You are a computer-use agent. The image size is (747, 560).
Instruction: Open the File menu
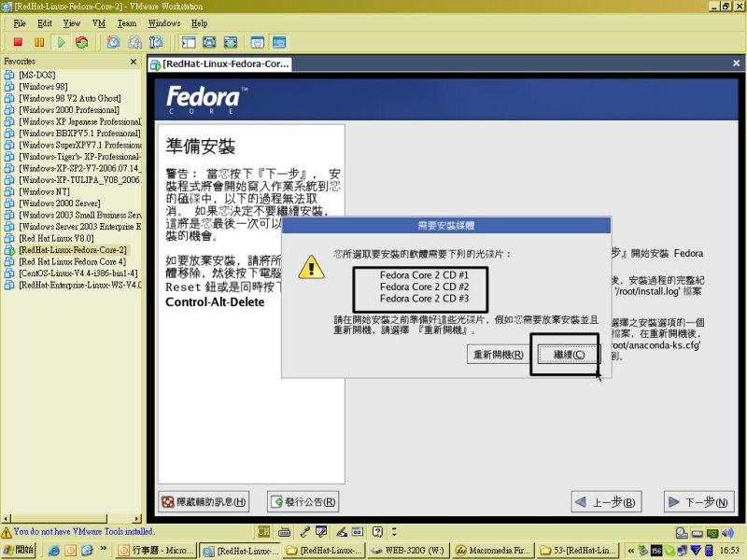pos(20,22)
